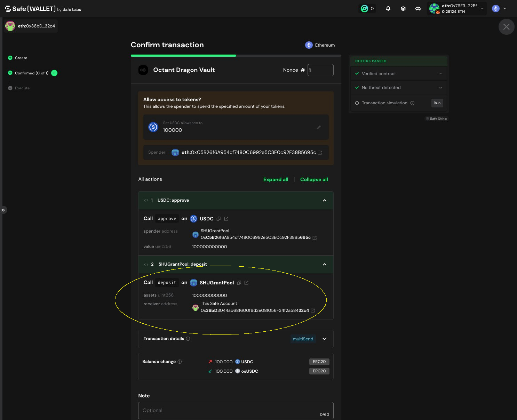Collapse the SHUGrantPool: deposit action
The width and height of the screenshot is (517, 420).
point(325,265)
